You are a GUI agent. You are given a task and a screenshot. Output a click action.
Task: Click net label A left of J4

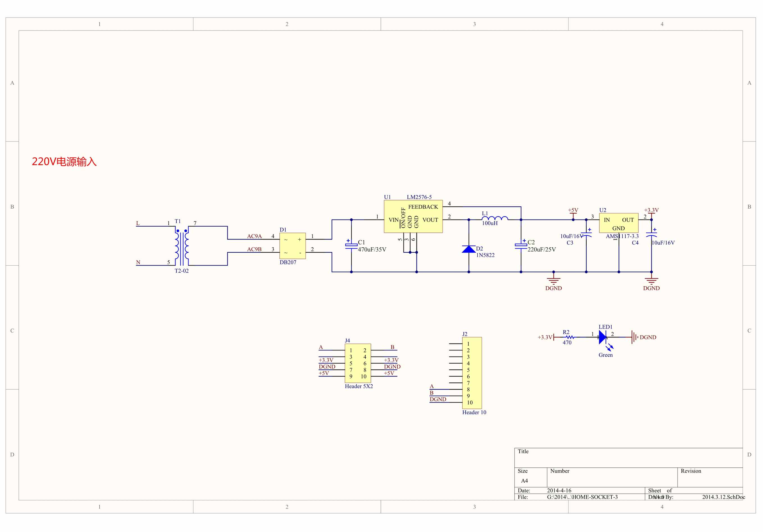click(x=321, y=347)
